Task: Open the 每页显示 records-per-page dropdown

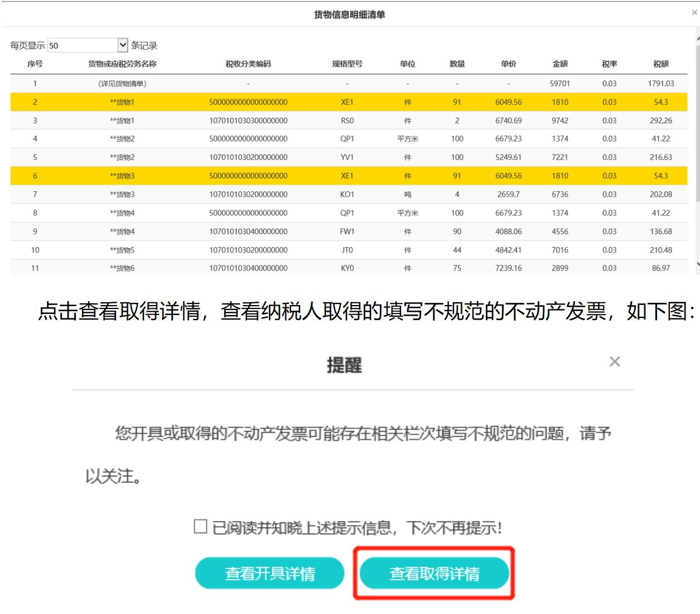Action: pyautogui.click(x=88, y=45)
